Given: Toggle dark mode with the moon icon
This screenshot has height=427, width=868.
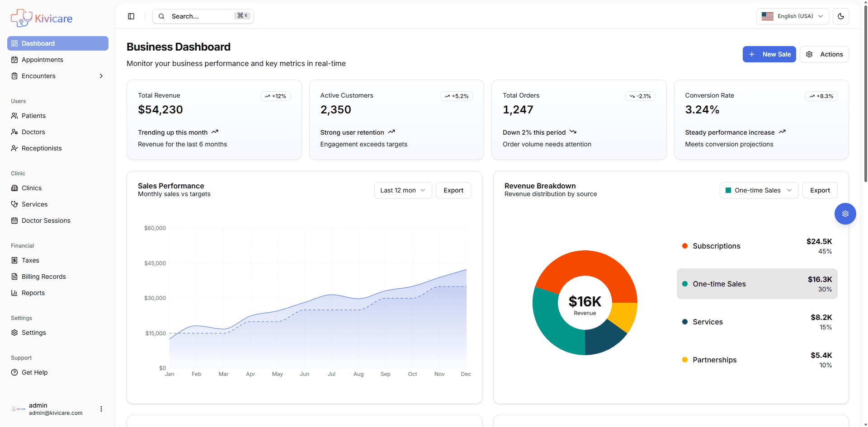Looking at the screenshot, I should pyautogui.click(x=841, y=16).
